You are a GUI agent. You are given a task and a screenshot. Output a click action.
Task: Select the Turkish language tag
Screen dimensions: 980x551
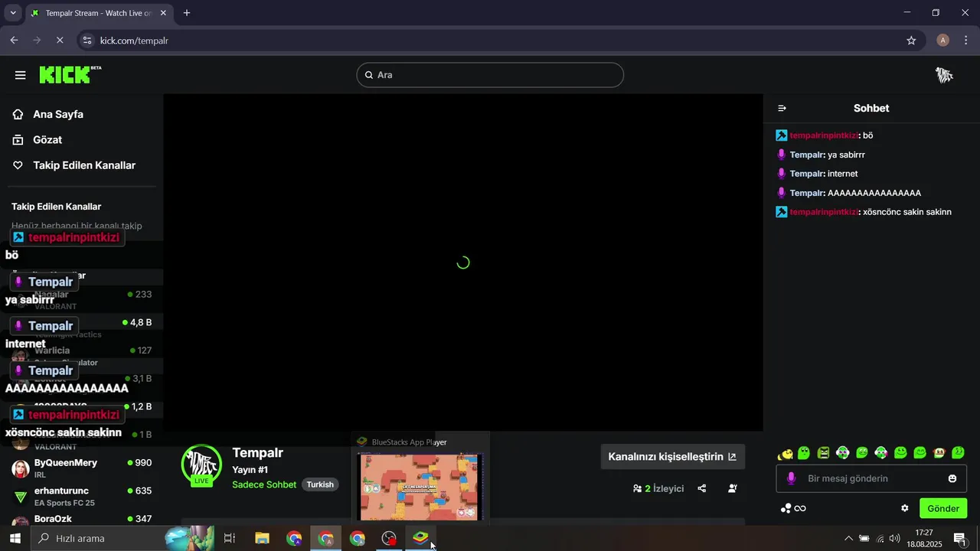coord(320,484)
